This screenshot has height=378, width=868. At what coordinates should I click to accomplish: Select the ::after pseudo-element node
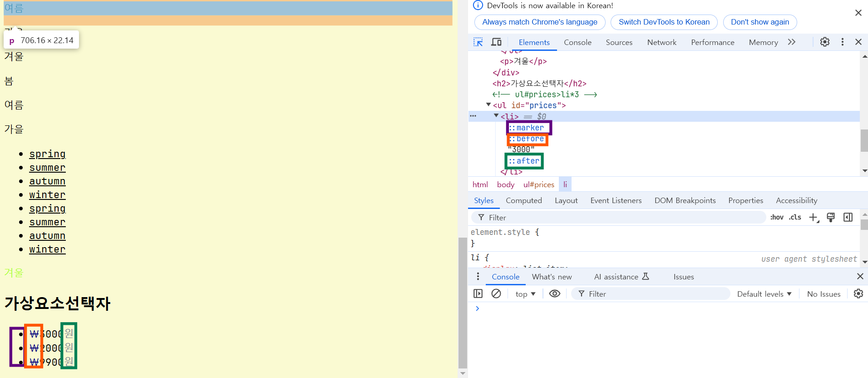[x=523, y=161]
